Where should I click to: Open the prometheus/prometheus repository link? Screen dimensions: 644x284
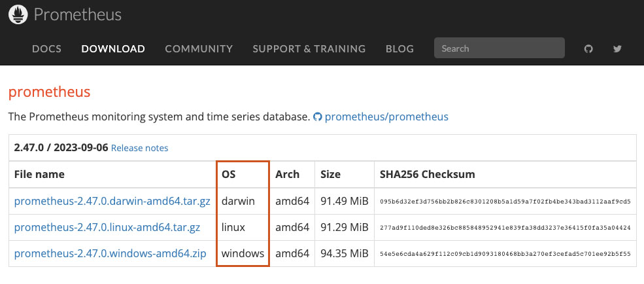[386, 116]
